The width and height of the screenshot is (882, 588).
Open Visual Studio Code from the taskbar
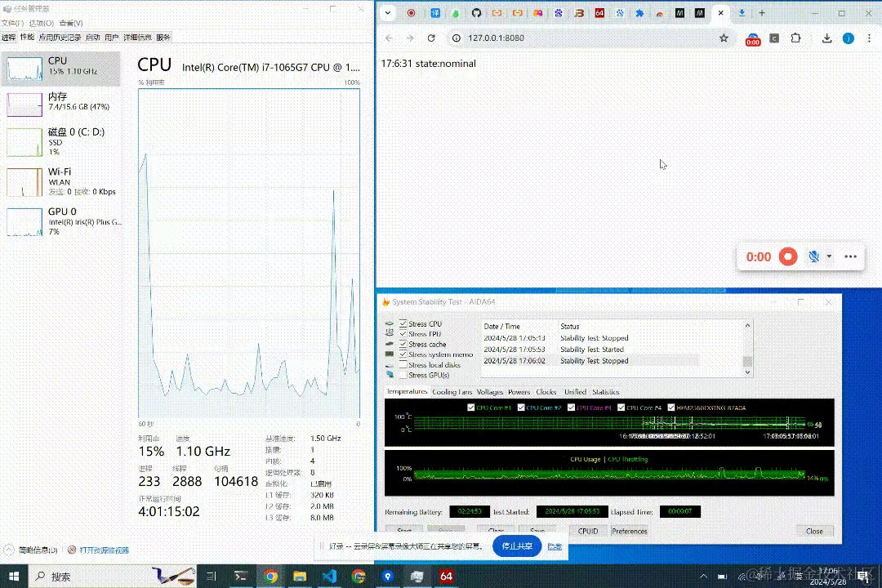point(329,577)
